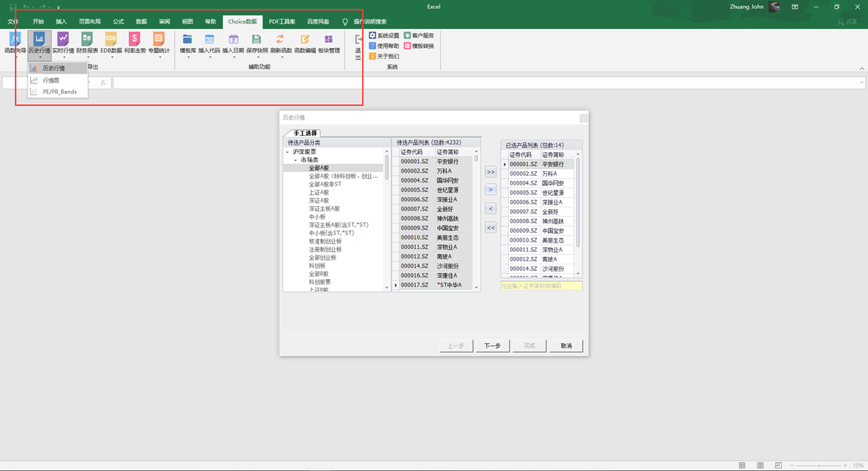The width and height of the screenshot is (868, 471).
Task: Switch to Page Break Preview in status bar
Action: click(778, 465)
